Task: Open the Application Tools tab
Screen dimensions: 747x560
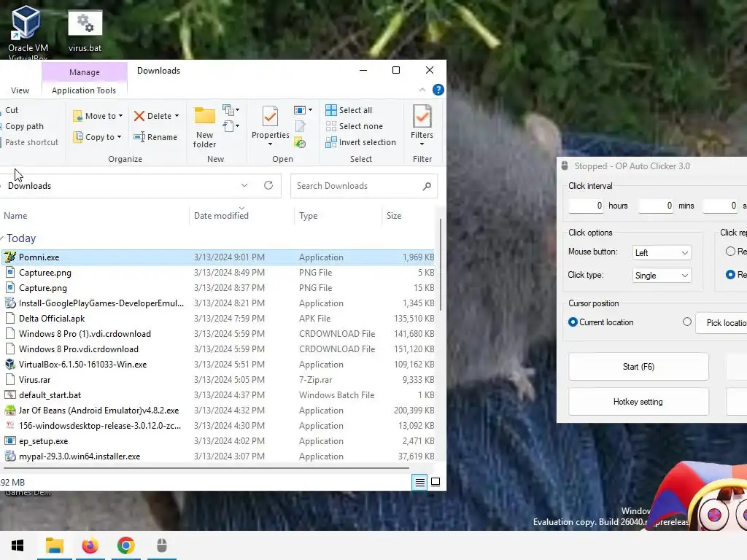Action: pyautogui.click(x=84, y=90)
